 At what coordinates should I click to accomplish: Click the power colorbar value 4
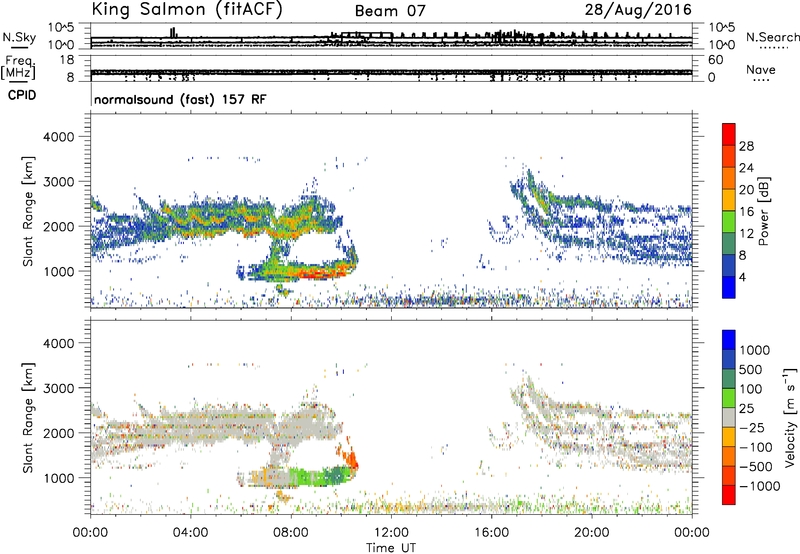coord(742,278)
